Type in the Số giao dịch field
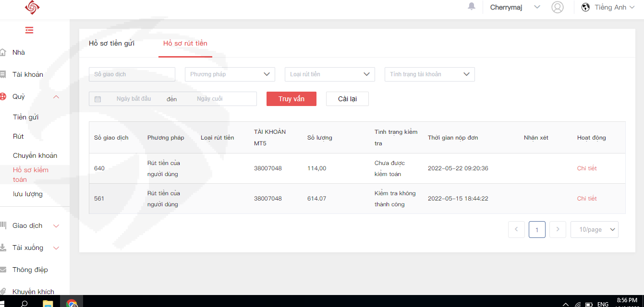Screen dimensions: 644x307 coord(132,74)
